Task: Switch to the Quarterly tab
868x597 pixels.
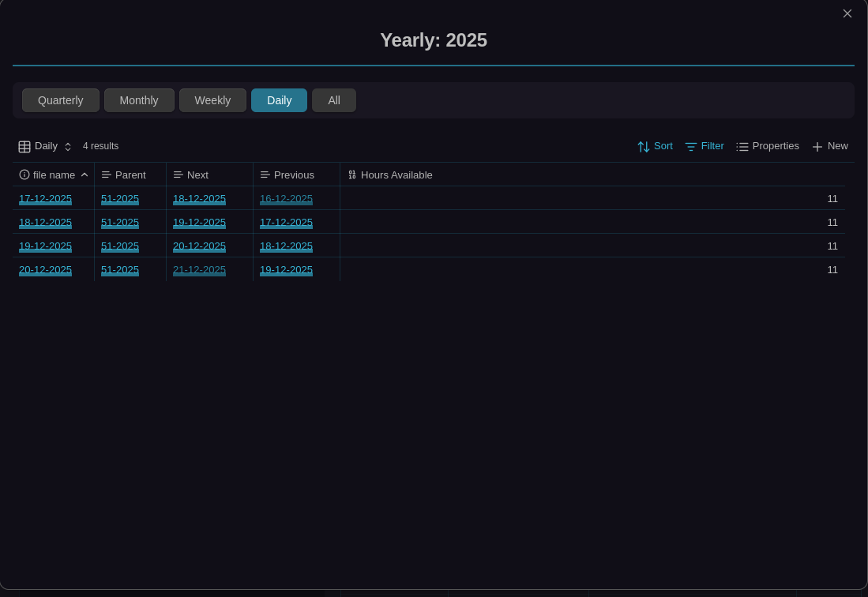Action: 61,100
